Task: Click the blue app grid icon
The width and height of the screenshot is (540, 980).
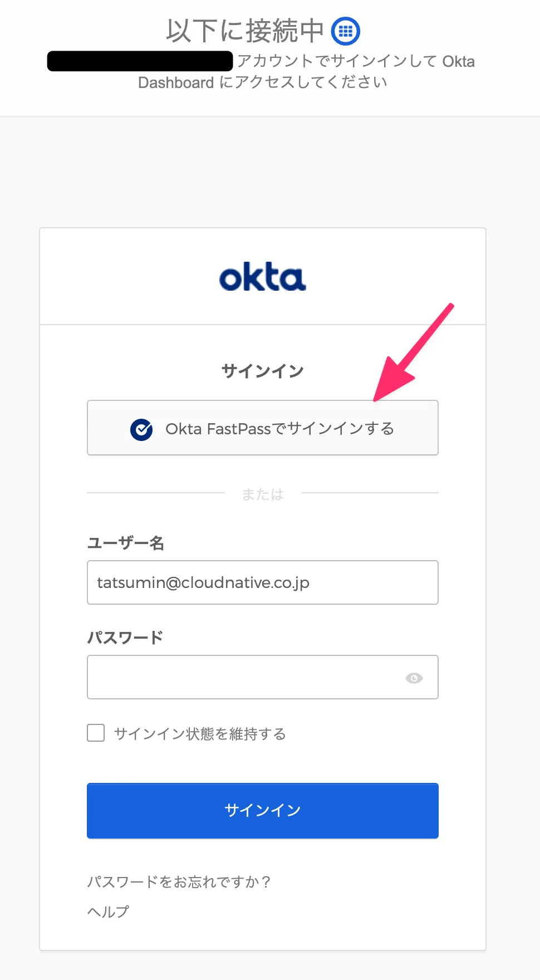Action: point(346,31)
